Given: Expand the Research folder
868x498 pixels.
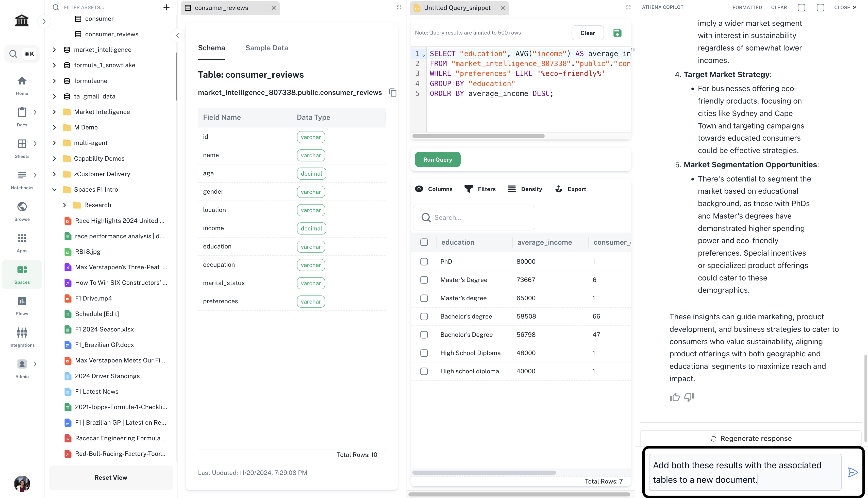Looking at the screenshot, I should [x=65, y=205].
